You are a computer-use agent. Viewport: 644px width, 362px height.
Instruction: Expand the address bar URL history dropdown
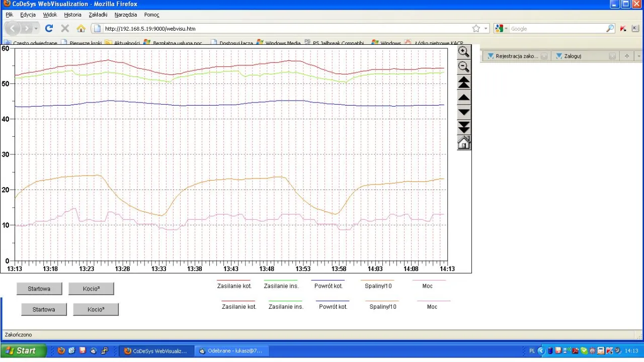click(486, 29)
